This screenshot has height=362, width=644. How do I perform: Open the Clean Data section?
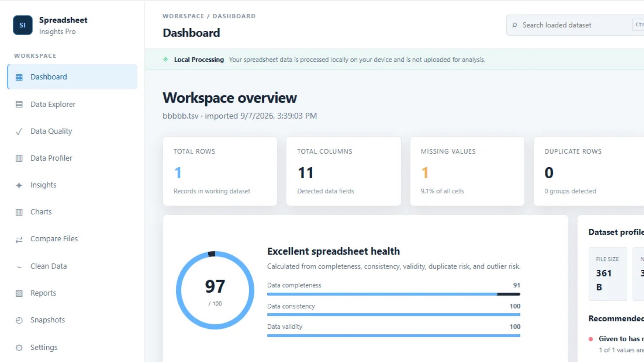click(72, 266)
